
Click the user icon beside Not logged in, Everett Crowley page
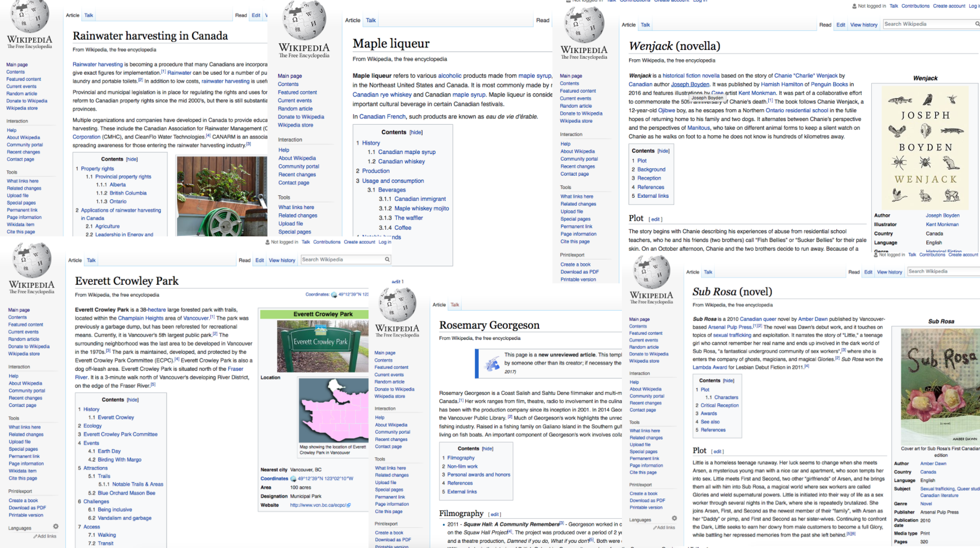point(267,242)
